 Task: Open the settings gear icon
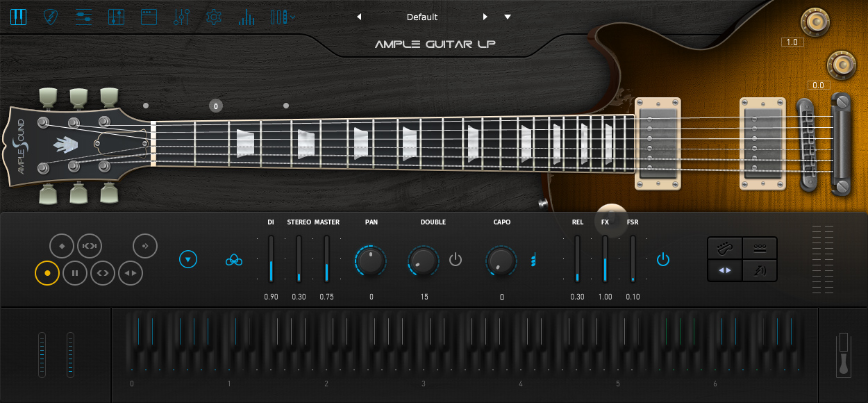214,17
